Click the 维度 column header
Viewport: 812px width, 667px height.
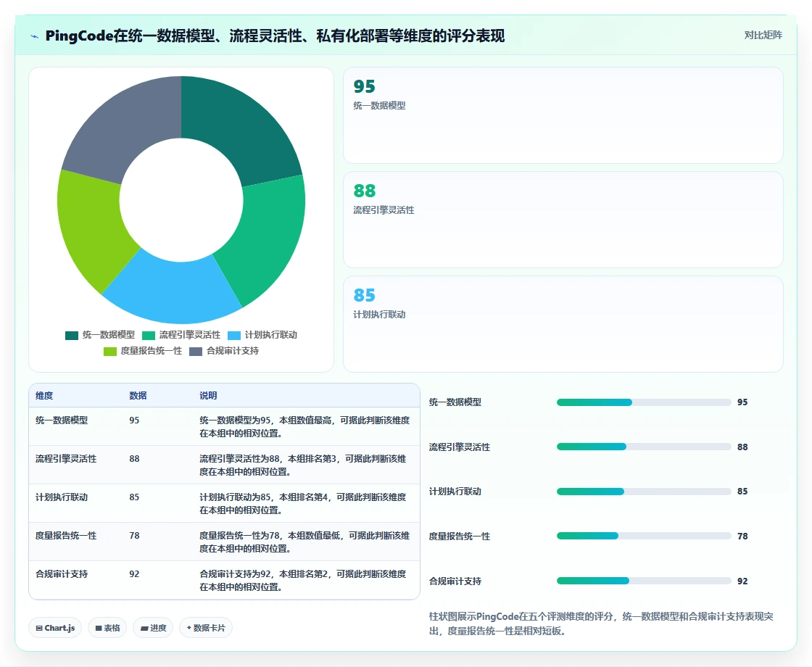44,396
